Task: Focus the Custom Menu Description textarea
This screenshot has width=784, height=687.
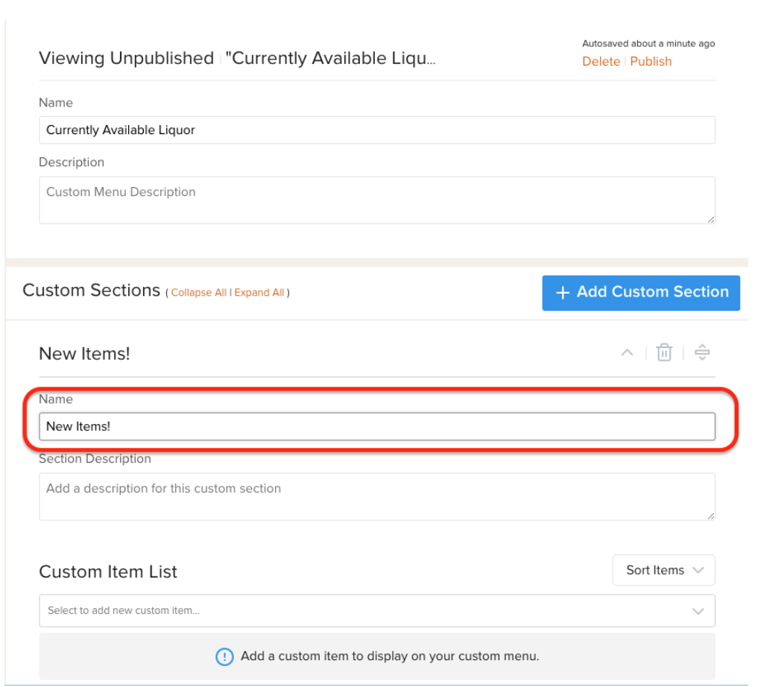Action: pos(377,200)
